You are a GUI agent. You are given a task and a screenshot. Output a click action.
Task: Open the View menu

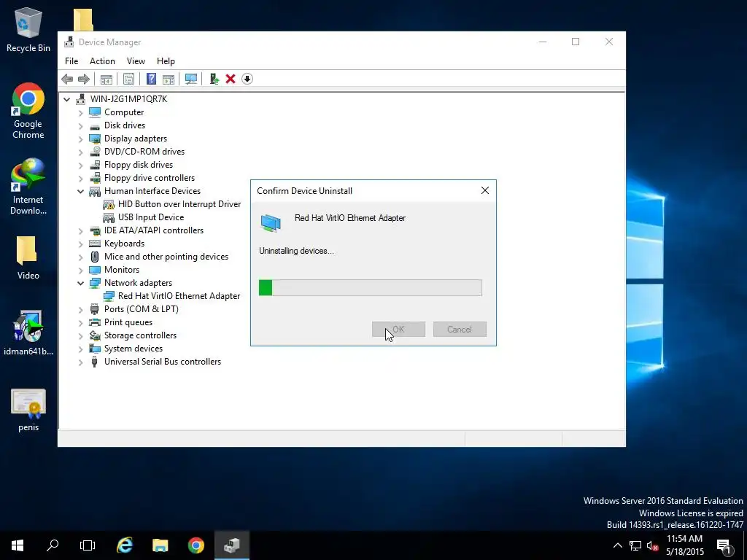point(136,61)
